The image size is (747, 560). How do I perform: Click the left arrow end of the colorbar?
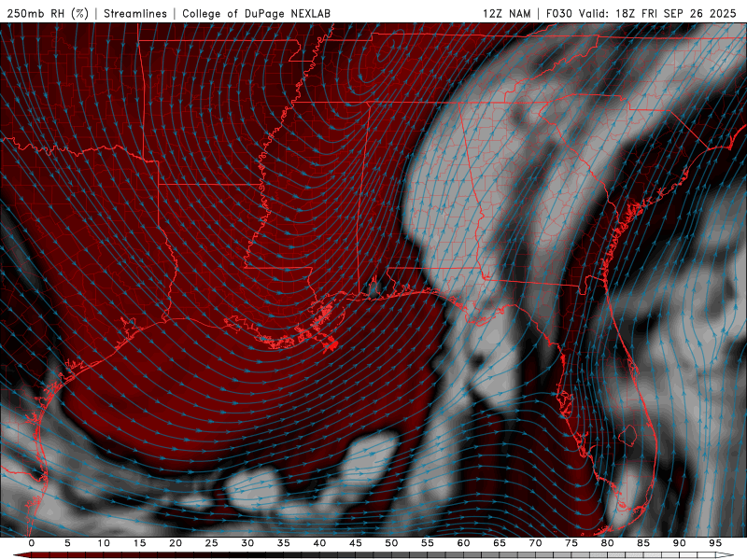pos(21,555)
